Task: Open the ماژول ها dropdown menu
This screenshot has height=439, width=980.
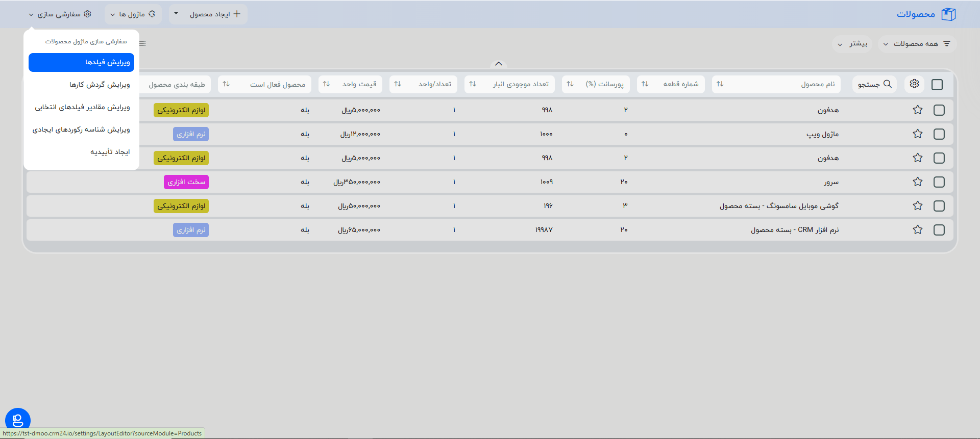Action: [133, 14]
